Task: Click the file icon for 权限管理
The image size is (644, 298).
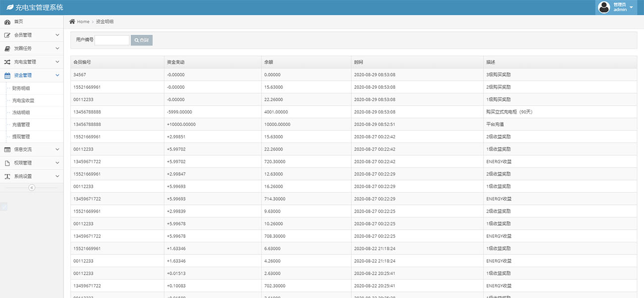Action: (7, 163)
